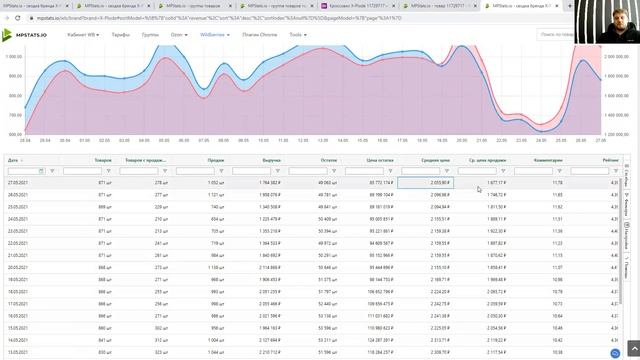Sort by the Средняя цена column header
The image size is (640, 360).
coord(436,160)
